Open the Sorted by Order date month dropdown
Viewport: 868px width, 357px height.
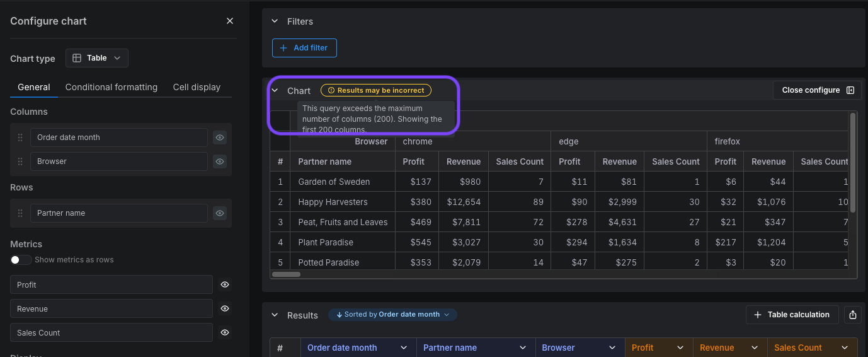coord(392,315)
